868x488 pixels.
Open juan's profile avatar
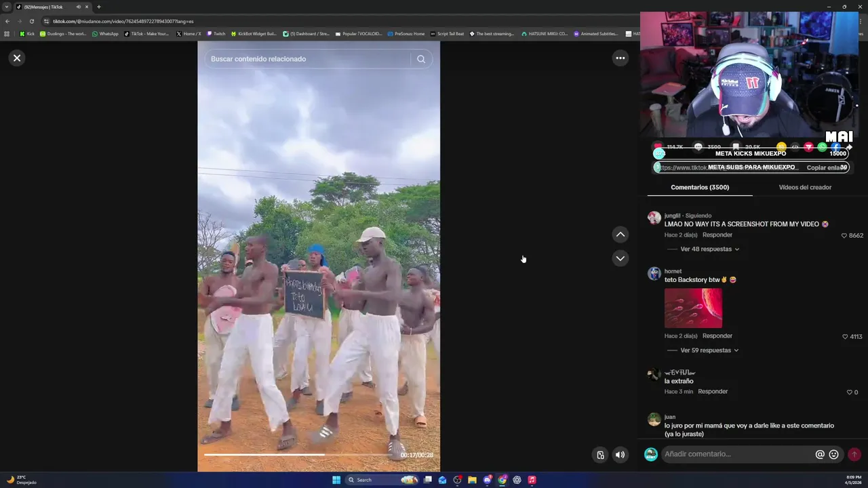[654, 419]
